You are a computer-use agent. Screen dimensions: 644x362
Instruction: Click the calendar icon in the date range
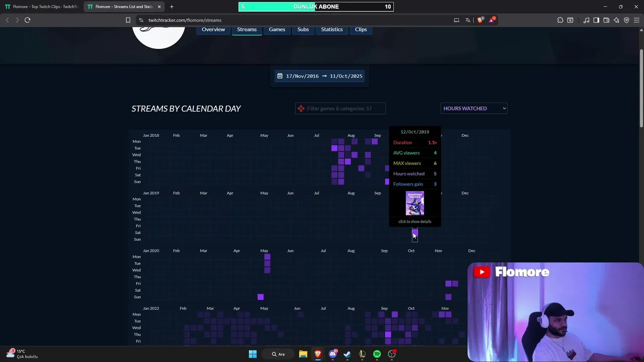[x=280, y=76]
